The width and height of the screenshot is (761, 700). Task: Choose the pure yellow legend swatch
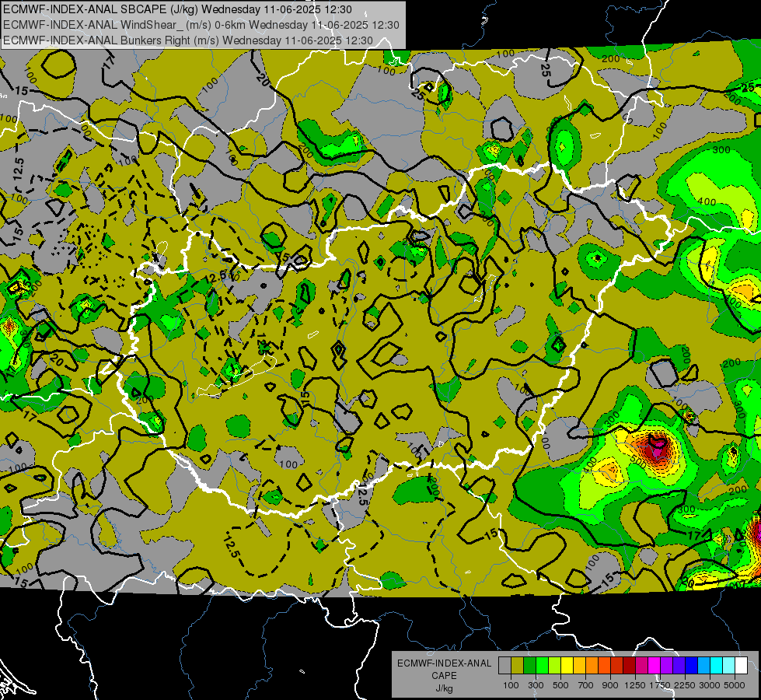(567, 666)
